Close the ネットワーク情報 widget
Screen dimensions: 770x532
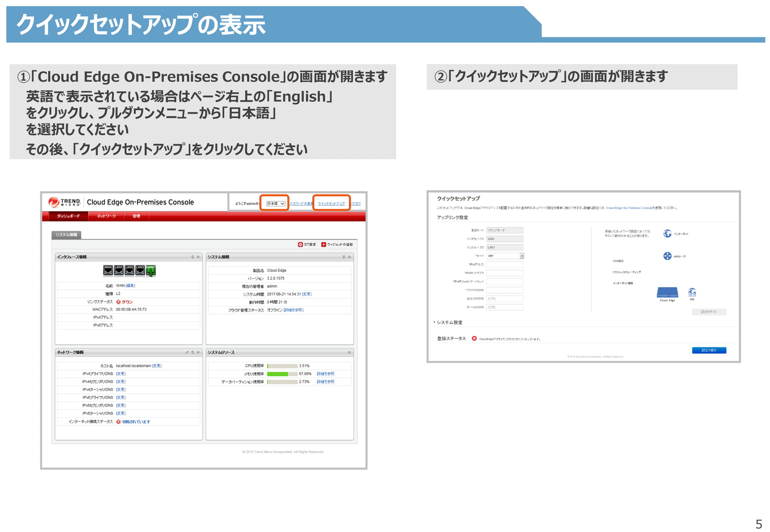tap(198, 352)
